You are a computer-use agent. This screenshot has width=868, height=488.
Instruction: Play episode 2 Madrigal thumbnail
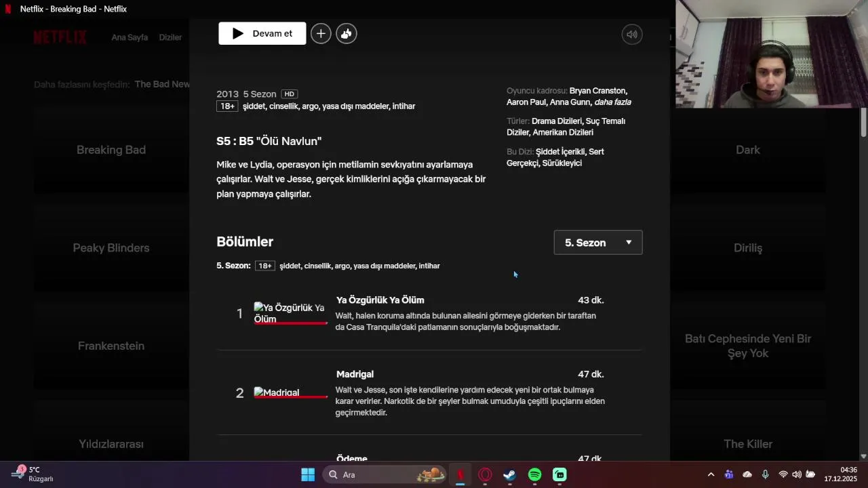pyautogui.click(x=290, y=392)
